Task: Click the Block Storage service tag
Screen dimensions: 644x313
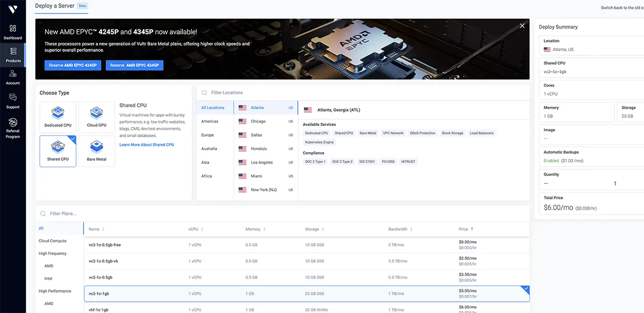Action: coord(452,133)
